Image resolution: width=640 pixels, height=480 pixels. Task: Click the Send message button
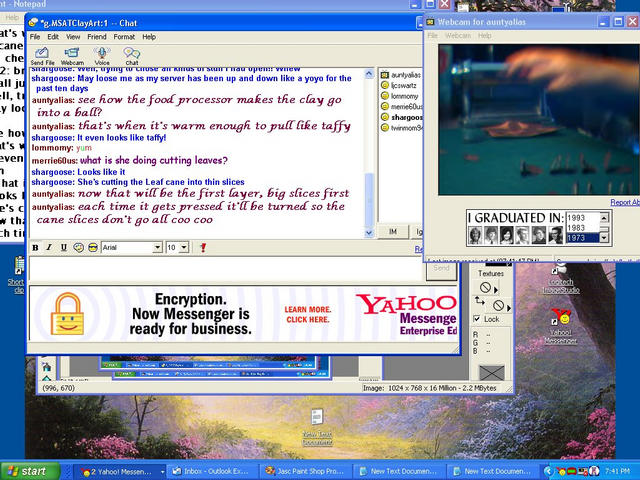point(441,269)
